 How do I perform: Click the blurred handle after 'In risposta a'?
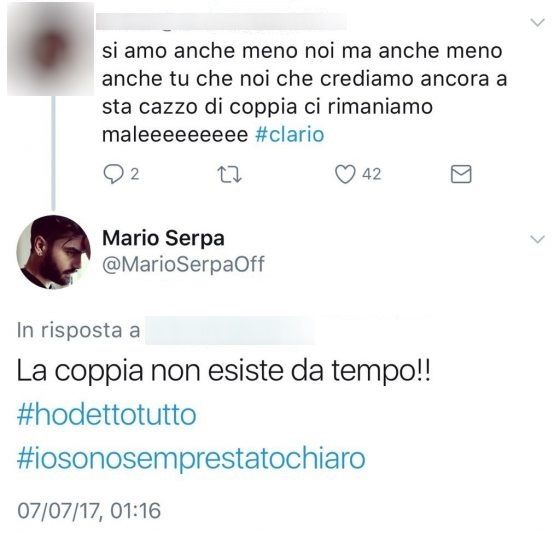tap(230, 330)
